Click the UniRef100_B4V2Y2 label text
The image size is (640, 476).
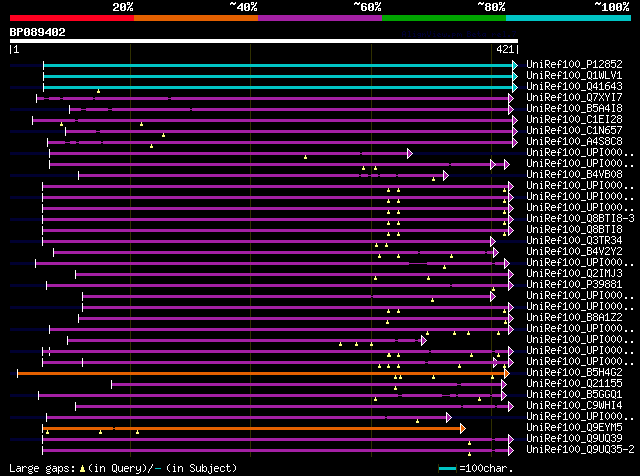(x=574, y=252)
